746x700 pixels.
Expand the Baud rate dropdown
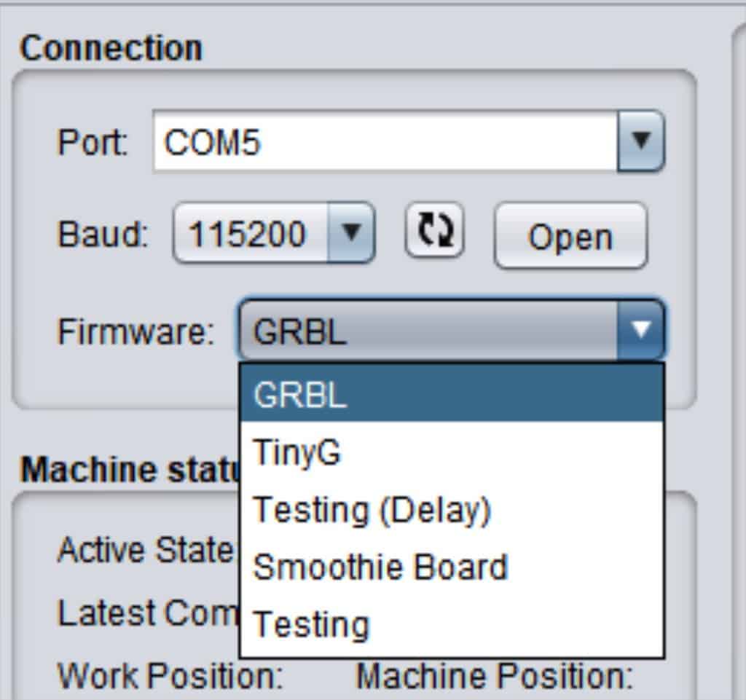352,232
